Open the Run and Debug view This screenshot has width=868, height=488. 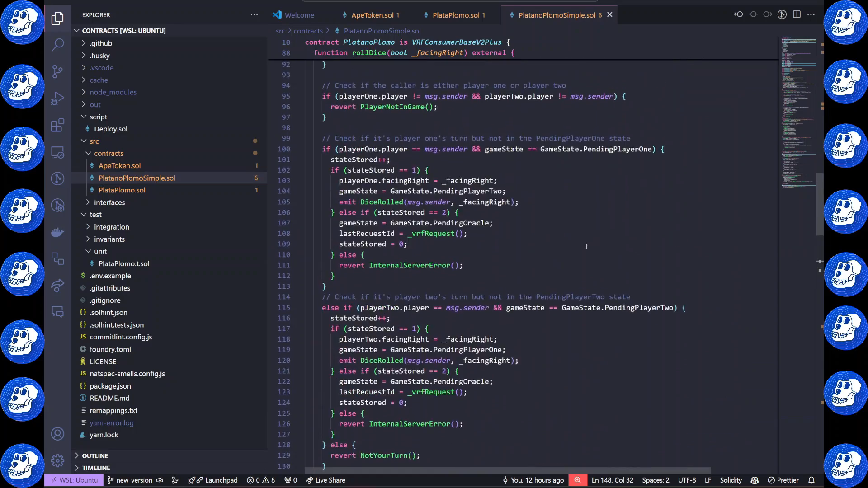[57, 99]
